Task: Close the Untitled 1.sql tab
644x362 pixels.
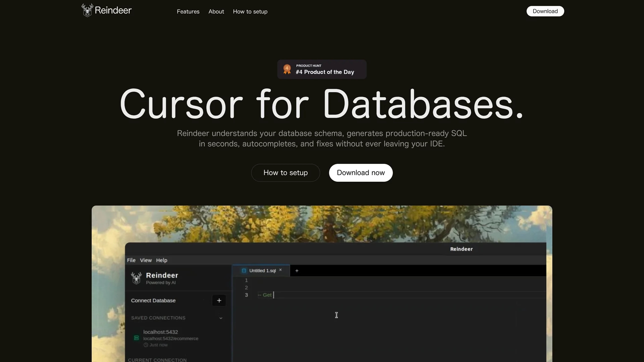Action: [280, 270]
